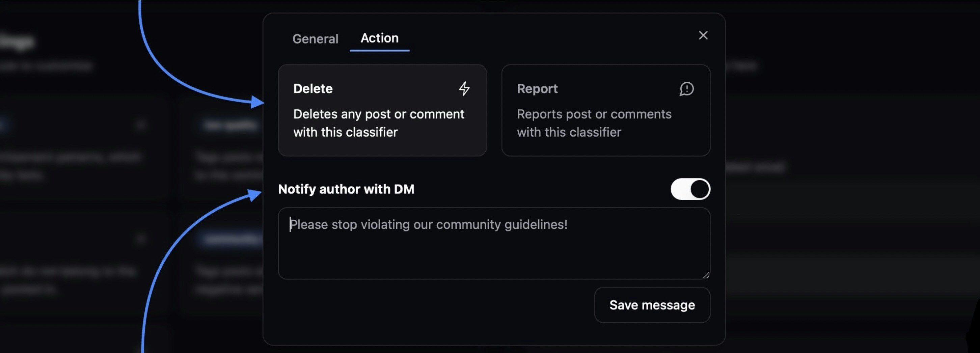Click the Save message button
The width and height of the screenshot is (980, 353).
pos(652,305)
